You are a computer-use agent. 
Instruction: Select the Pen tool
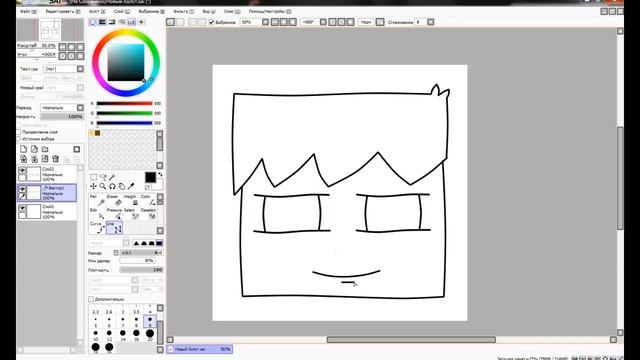pos(97,200)
